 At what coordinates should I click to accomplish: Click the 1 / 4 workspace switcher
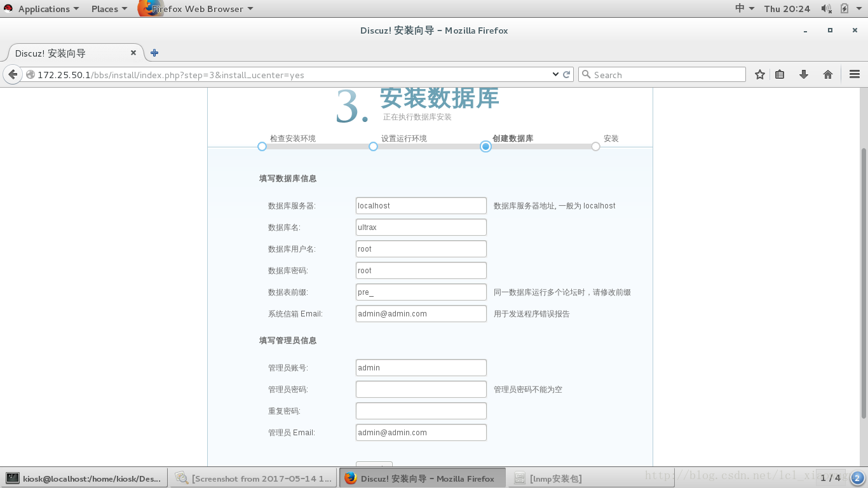830,478
